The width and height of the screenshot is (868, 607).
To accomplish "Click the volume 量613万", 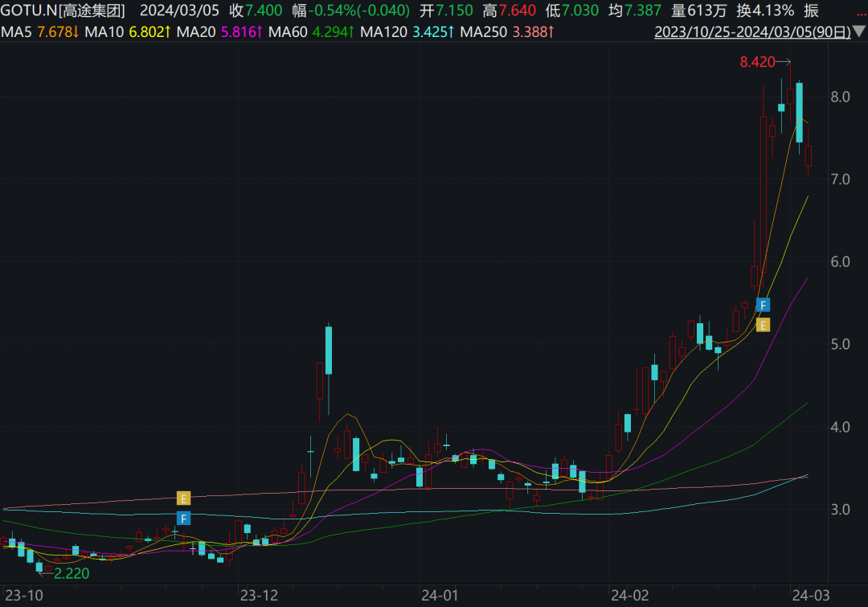I will tap(699, 10).
